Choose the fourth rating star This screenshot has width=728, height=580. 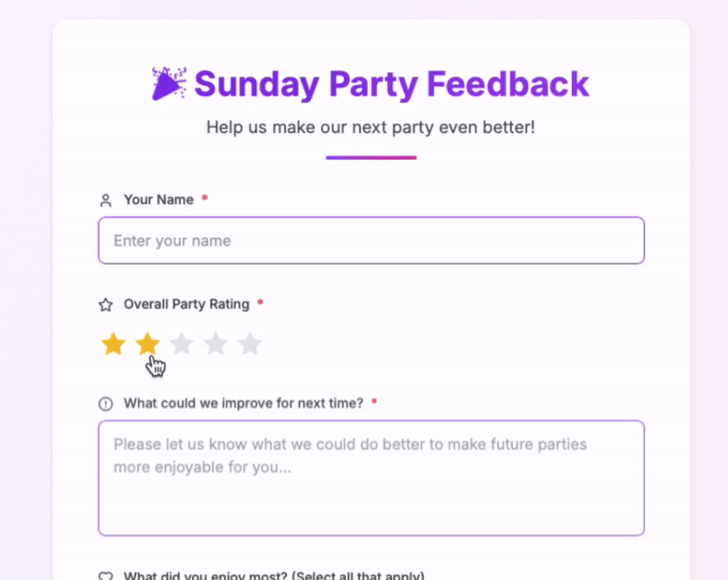[216, 344]
